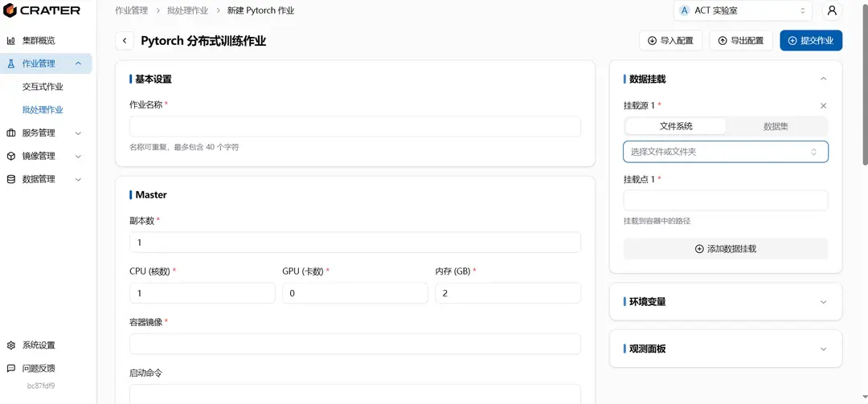Collapse the 数据挂载 panel
Viewport: 868px width, 404px height.
click(822, 79)
